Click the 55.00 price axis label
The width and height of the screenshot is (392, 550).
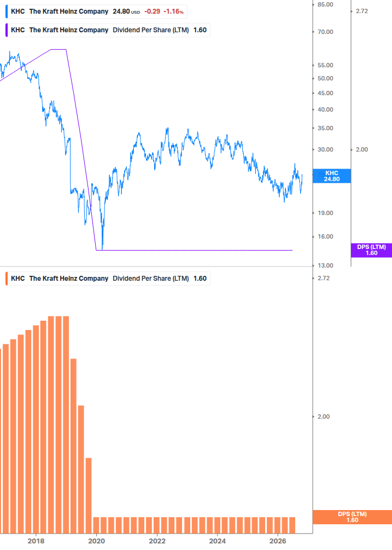click(325, 65)
